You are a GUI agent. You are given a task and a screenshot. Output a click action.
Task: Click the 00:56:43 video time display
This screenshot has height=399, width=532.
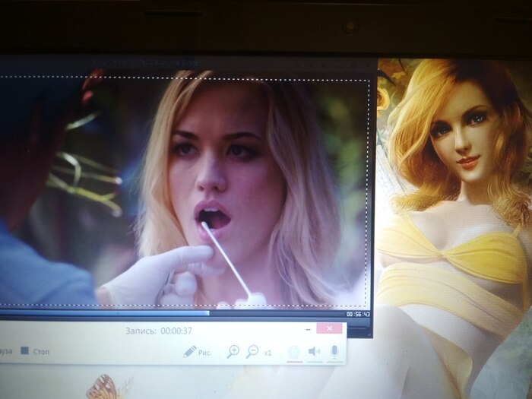357,314
